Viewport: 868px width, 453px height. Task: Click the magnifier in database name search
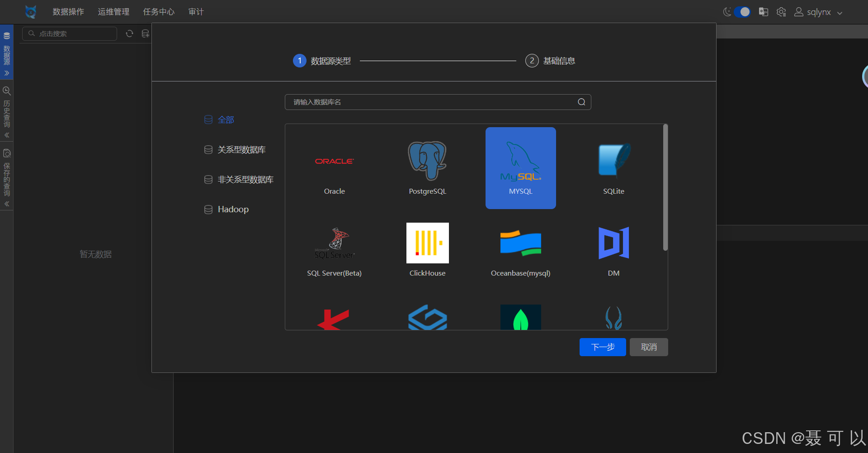pyautogui.click(x=581, y=102)
